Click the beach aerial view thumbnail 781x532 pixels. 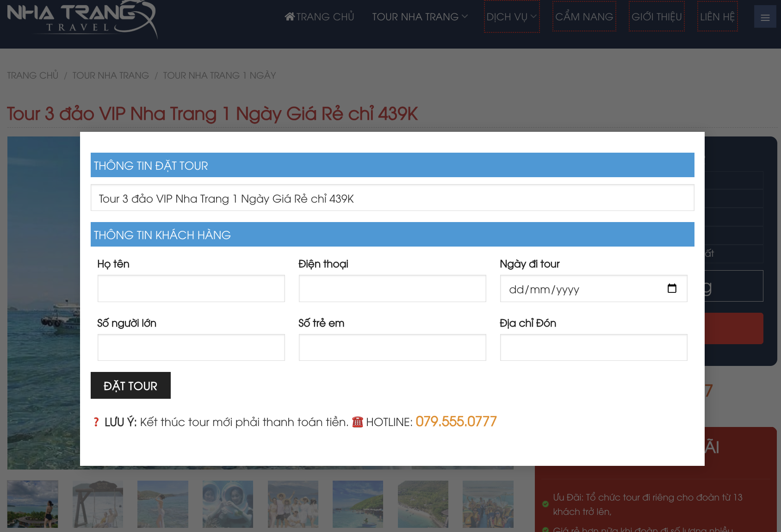click(422, 504)
